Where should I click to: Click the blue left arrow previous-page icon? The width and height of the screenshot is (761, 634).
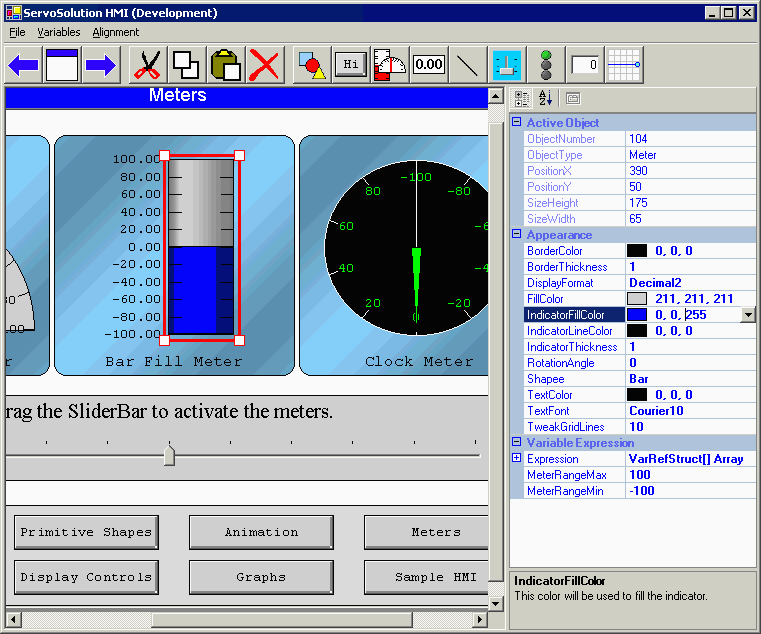click(23, 65)
